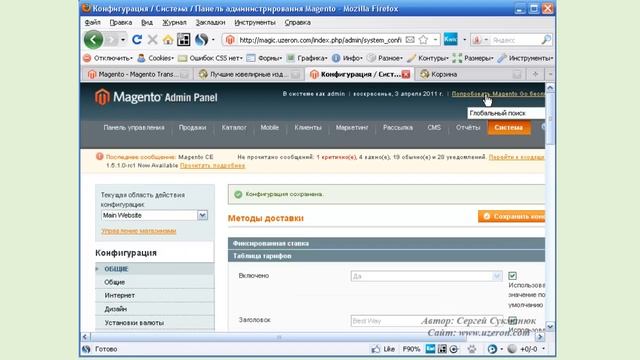
Task: Open the Файл menu
Action: point(93,22)
